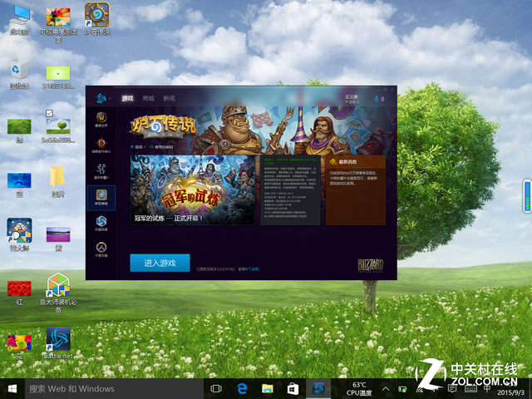The height and width of the screenshot is (399, 532).
Task: Open the touch keyboard tray icon
Action: (x=470, y=389)
